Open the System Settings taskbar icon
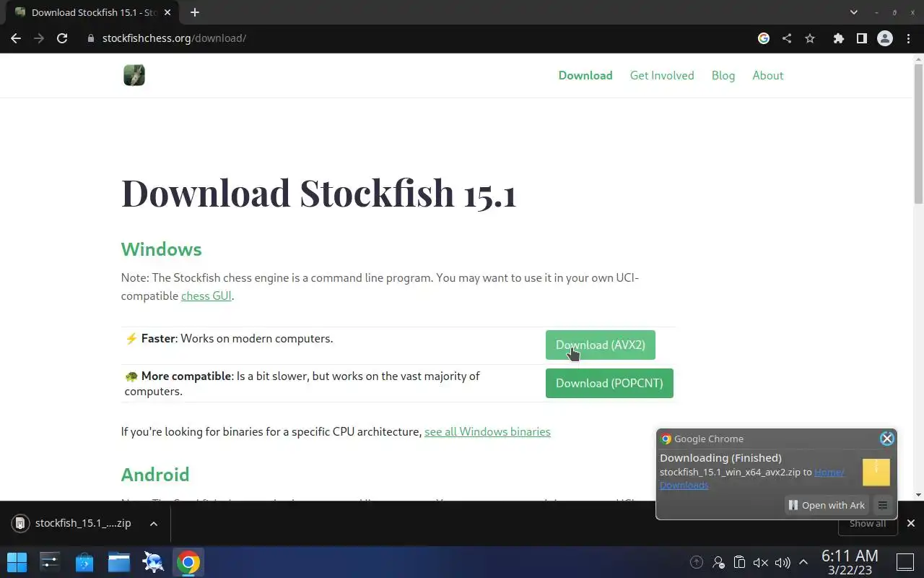 click(50, 562)
